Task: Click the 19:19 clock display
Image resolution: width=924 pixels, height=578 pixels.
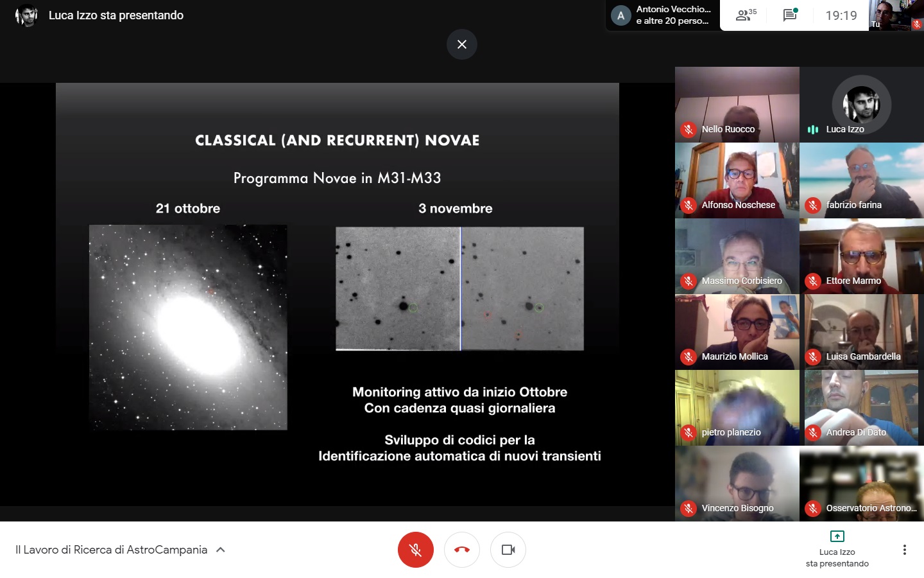Action: pos(841,15)
